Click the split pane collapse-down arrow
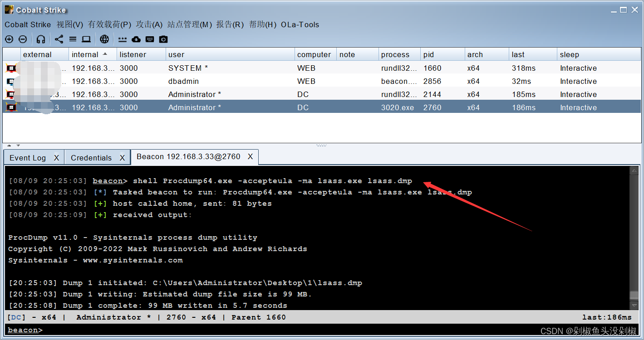 click(x=18, y=146)
